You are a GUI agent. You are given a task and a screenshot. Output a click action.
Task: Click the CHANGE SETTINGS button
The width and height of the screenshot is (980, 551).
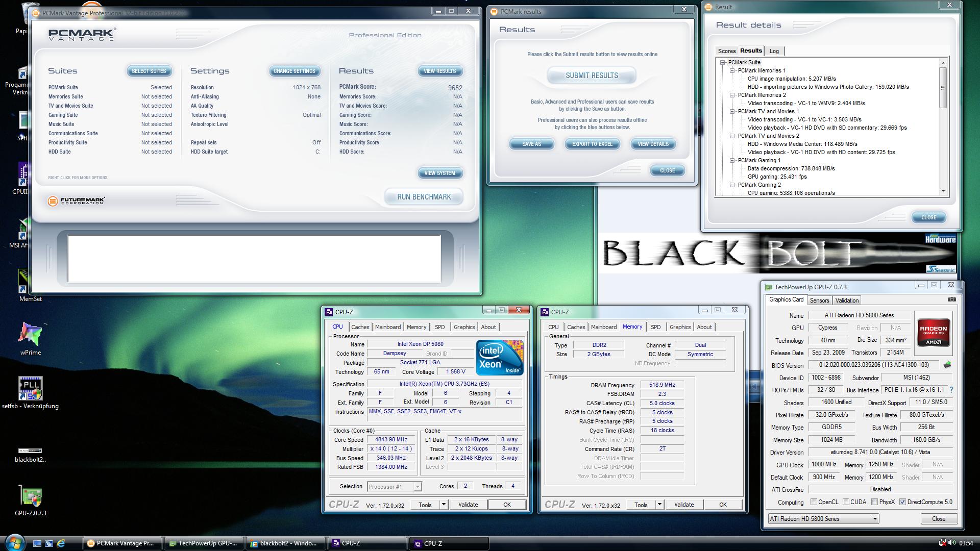point(295,71)
